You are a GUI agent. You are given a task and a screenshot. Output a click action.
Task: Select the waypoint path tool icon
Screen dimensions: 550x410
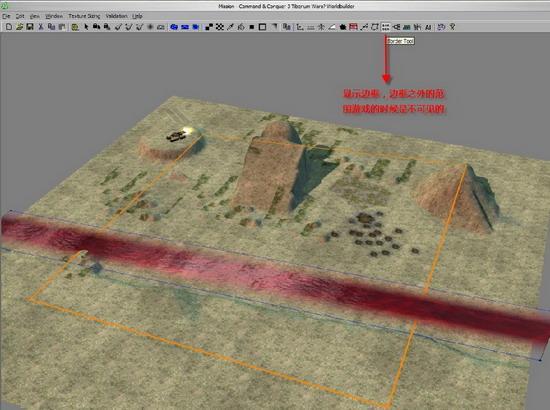(364, 27)
